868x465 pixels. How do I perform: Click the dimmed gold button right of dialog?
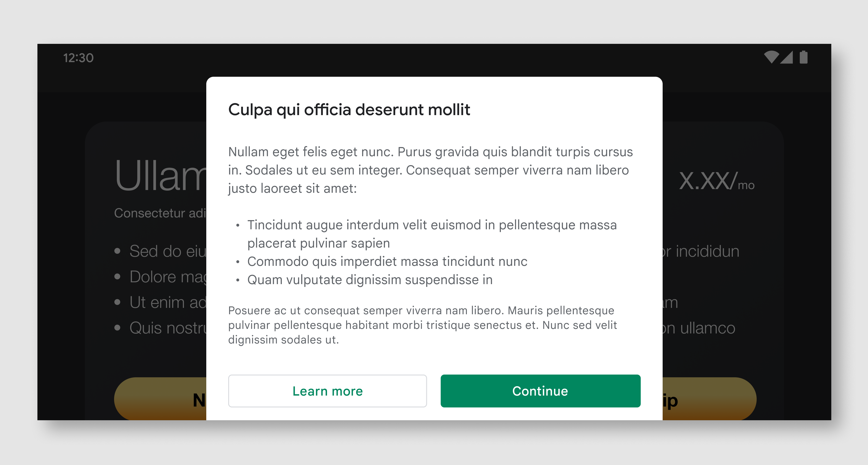709,399
